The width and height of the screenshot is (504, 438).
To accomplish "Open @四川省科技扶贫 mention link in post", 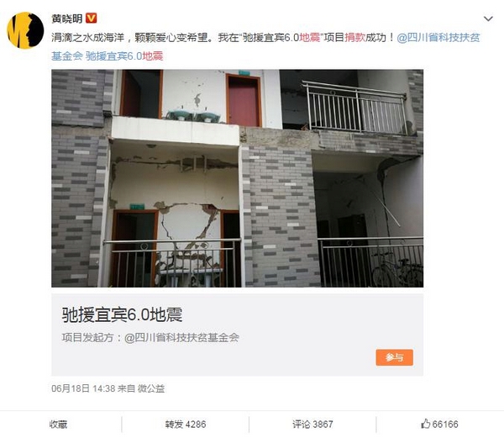I will click(438, 38).
